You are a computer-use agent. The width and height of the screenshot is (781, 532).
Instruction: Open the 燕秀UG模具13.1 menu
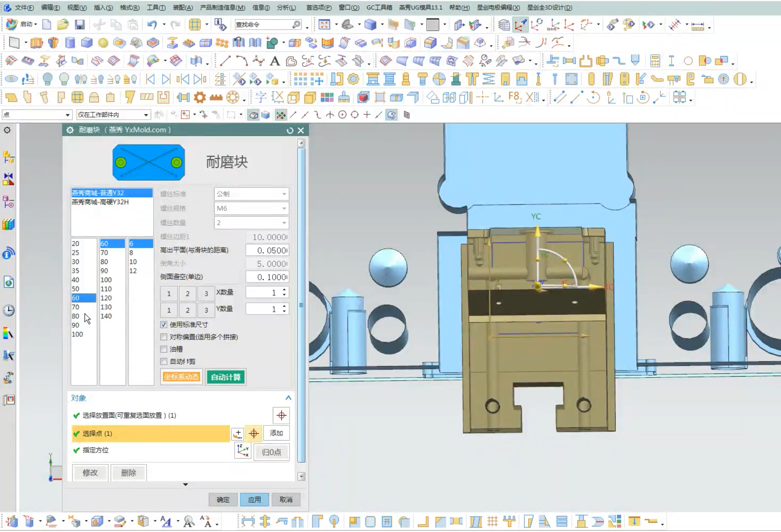coord(420,8)
